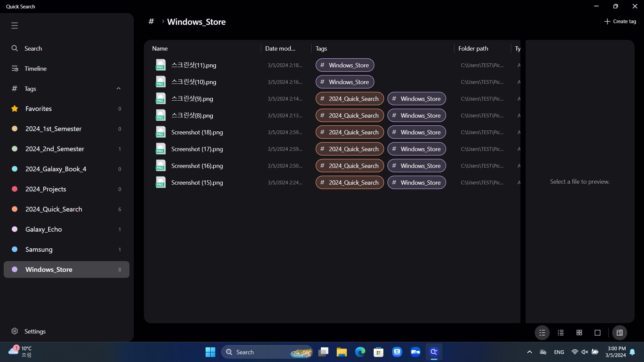This screenshot has height=362, width=644.
Task: Select file 스크린샷(8).png
Action: coord(192,115)
